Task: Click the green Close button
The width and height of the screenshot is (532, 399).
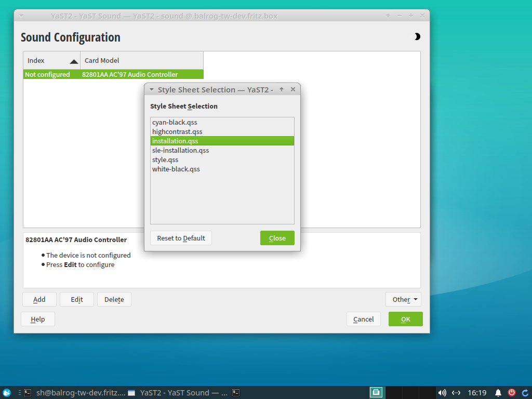Action: point(277,238)
